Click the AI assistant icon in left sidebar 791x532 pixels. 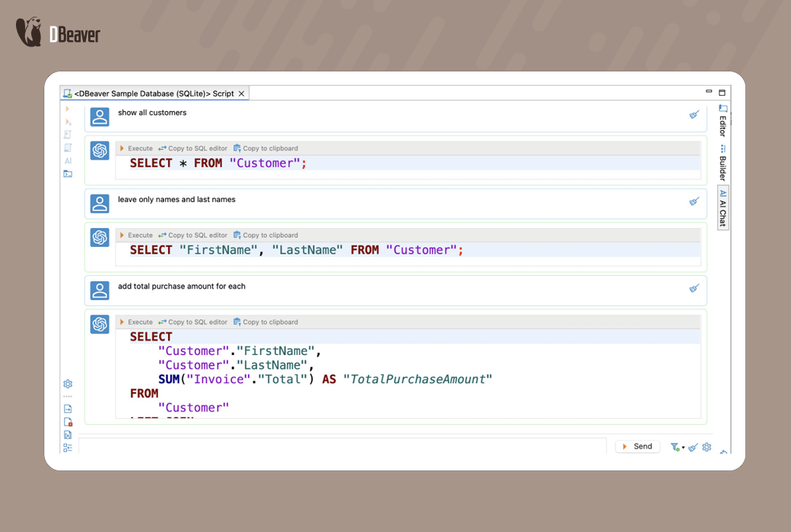[x=68, y=161]
